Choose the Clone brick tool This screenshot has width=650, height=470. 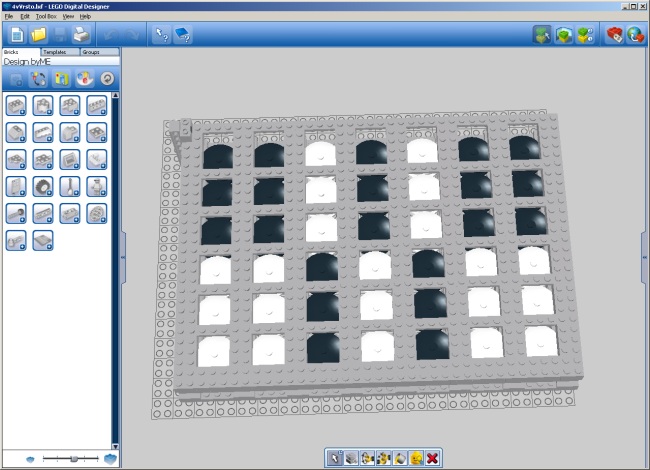(351, 458)
